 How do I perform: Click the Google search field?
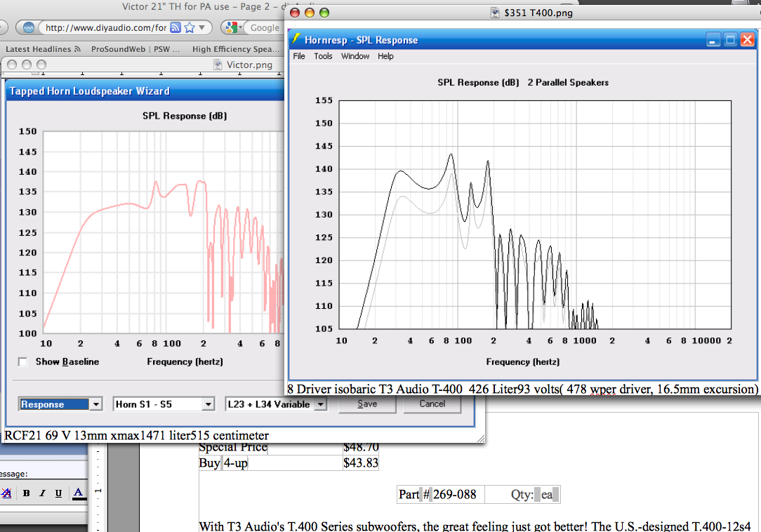[265, 27]
